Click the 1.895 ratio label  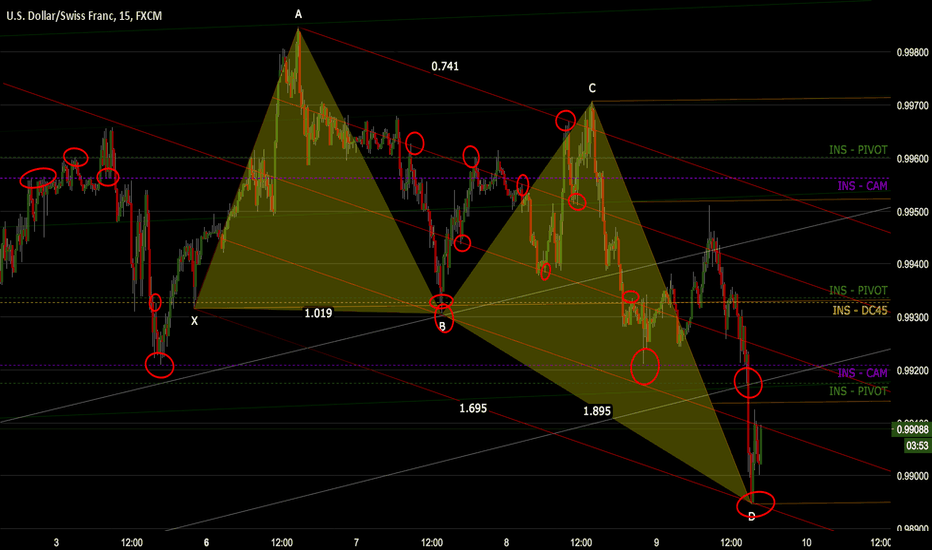pos(597,411)
